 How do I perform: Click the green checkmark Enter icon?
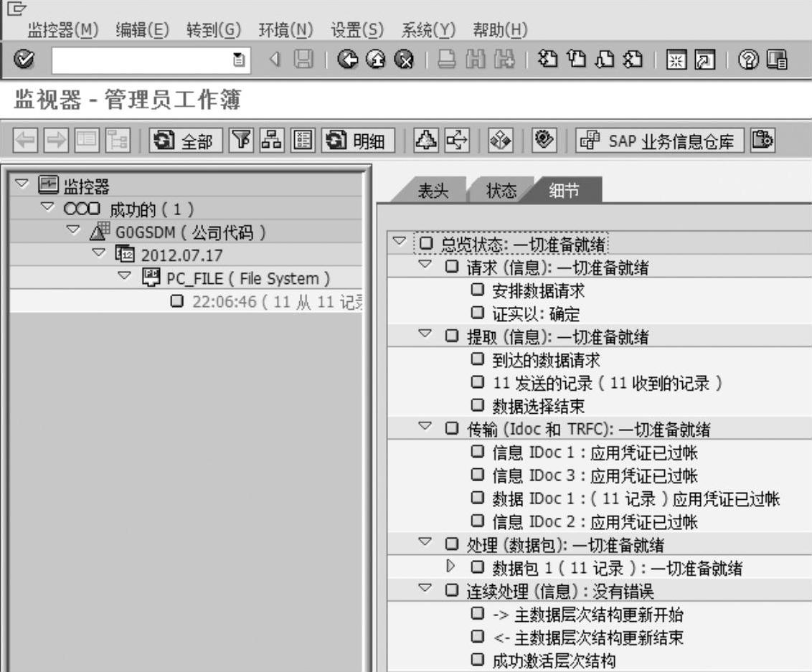click(24, 59)
